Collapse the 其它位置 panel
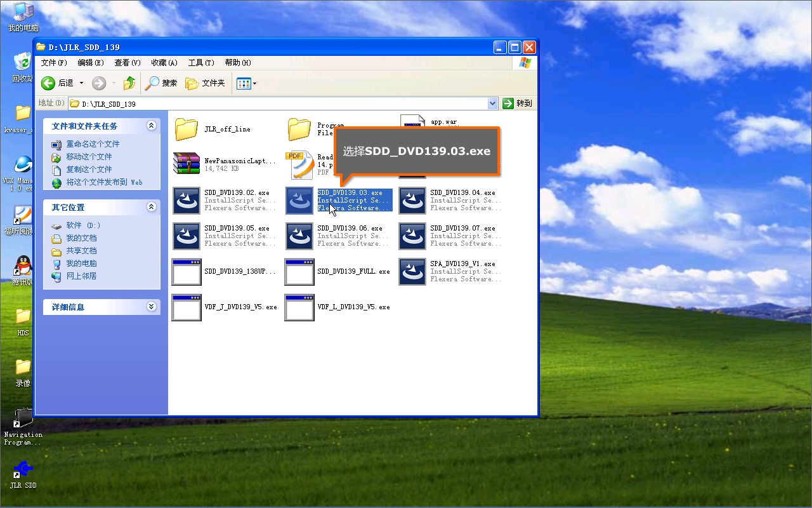 (x=151, y=207)
